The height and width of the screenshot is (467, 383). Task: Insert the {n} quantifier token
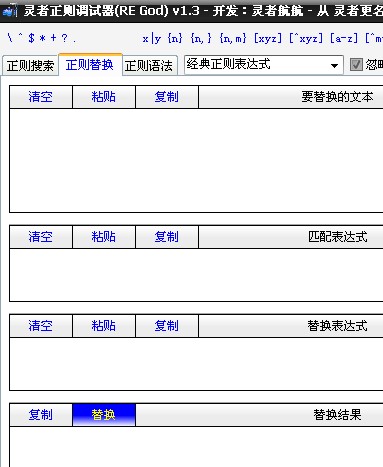coord(175,39)
